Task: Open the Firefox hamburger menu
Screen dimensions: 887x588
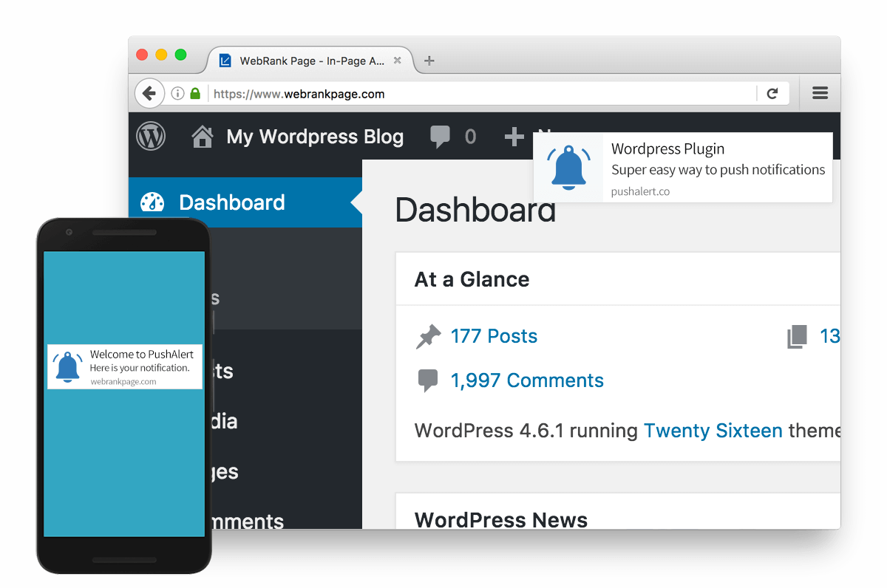Action: [x=820, y=93]
